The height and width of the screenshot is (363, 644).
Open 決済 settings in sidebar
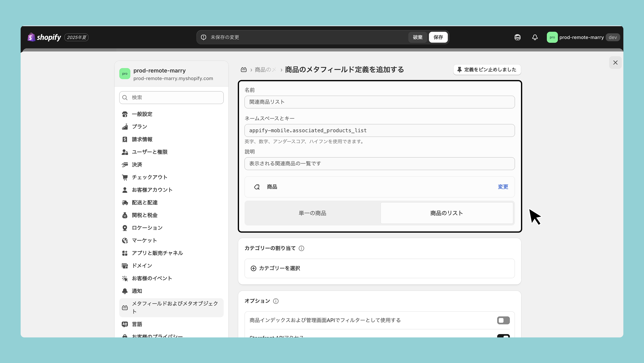coord(137,164)
